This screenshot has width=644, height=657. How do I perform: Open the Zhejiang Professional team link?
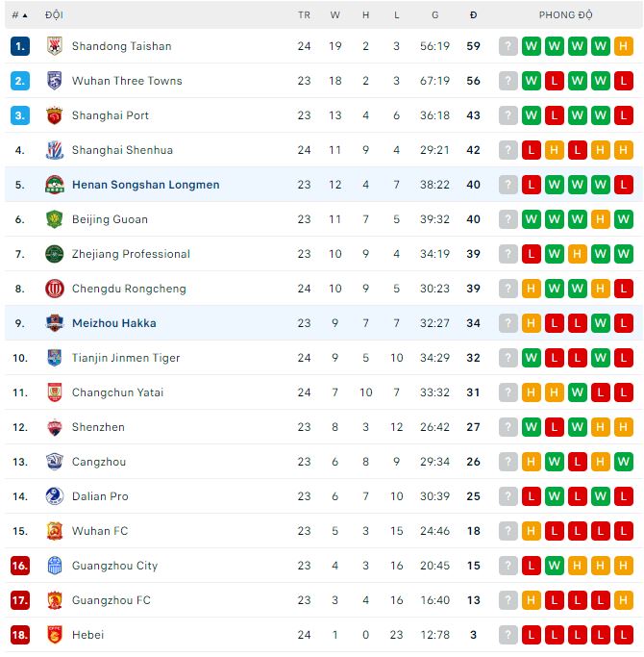[131, 254]
